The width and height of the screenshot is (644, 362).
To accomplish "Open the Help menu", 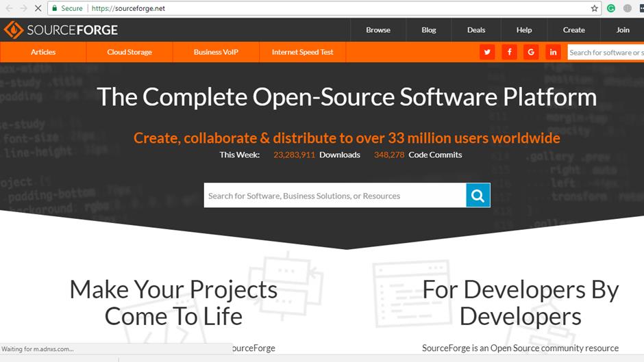I will point(524,30).
